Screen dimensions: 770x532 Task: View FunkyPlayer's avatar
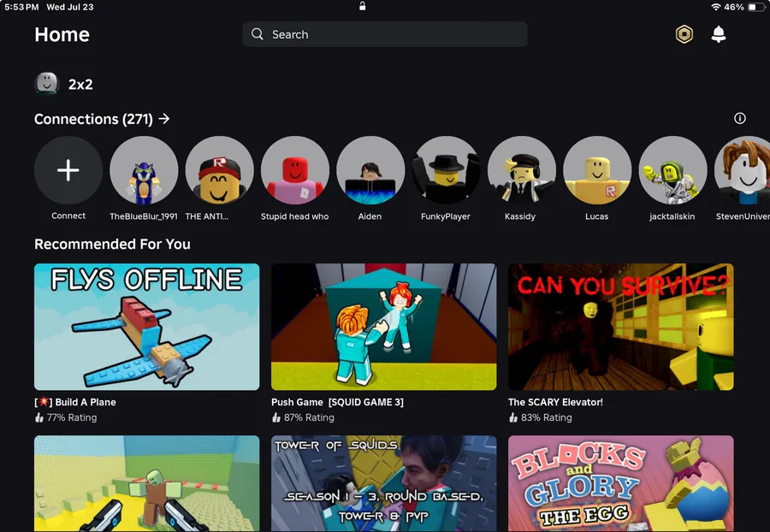pos(447,170)
